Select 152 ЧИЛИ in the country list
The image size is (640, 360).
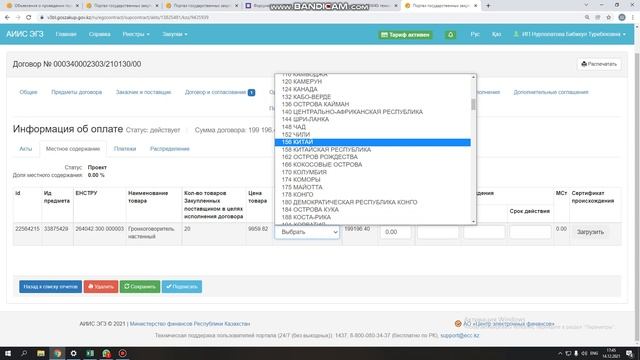[373, 135]
